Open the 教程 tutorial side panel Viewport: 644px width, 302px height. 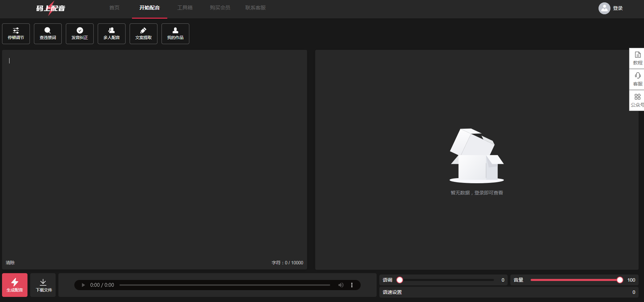pos(637,59)
